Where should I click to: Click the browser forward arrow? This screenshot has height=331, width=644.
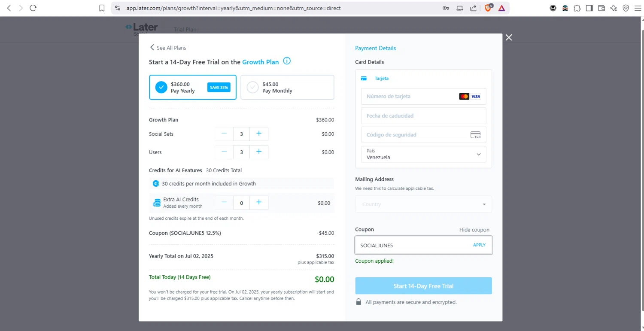[x=21, y=8]
